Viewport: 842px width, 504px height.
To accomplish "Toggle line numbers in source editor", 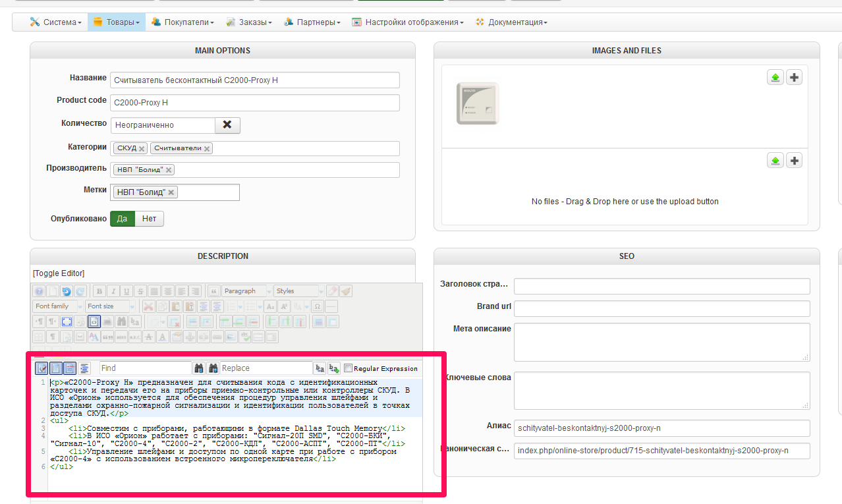I will click(x=56, y=368).
